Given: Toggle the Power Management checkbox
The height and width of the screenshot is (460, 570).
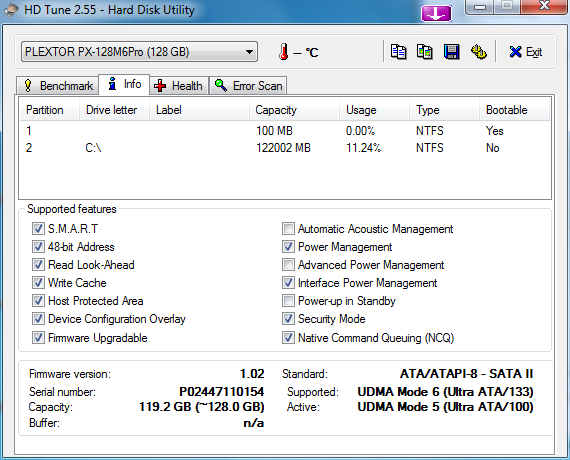Looking at the screenshot, I should pyautogui.click(x=288, y=247).
